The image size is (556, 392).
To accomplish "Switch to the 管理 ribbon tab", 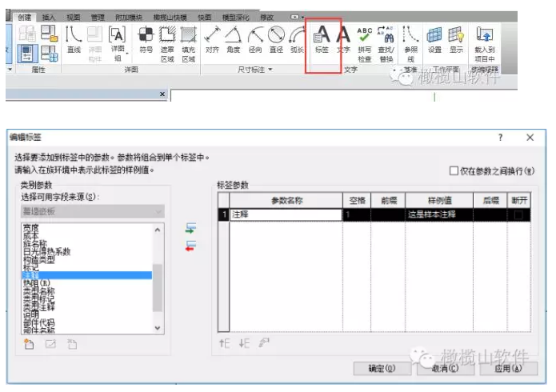I will [98, 17].
